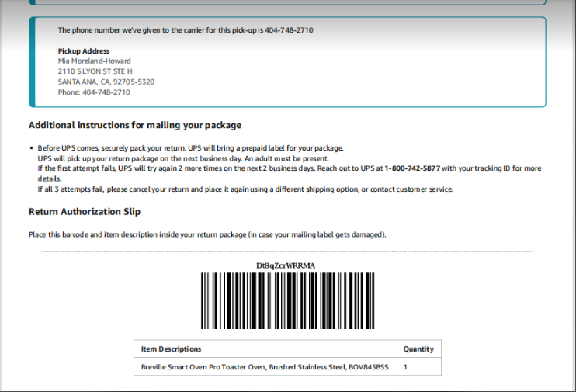
Task: Click the Phone: 404-748-2710 line
Action: (x=94, y=92)
